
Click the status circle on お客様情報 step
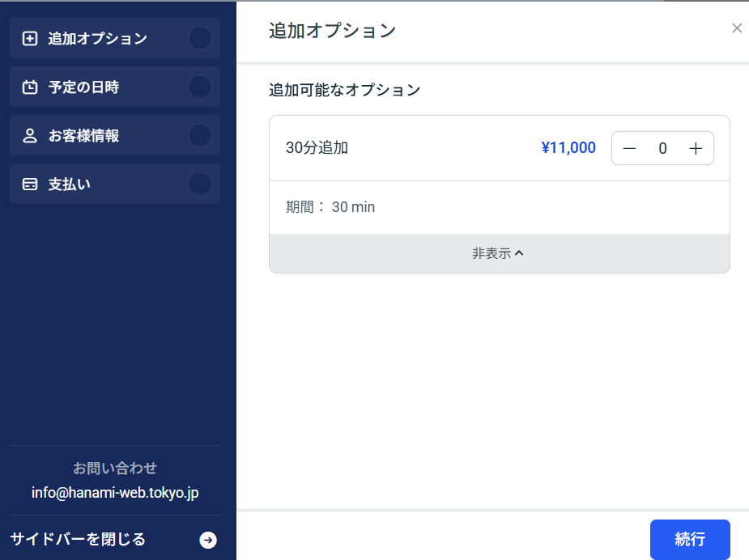coord(199,135)
